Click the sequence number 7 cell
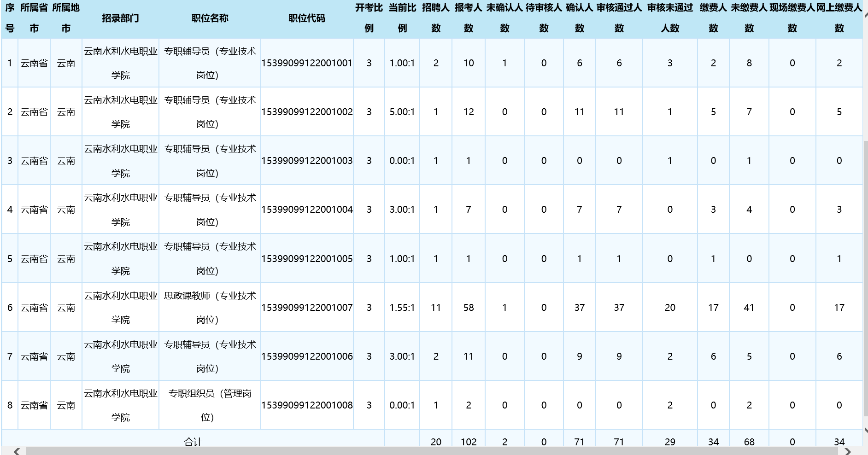This screenshot has height=455, width=868. (x=10, y=356)
